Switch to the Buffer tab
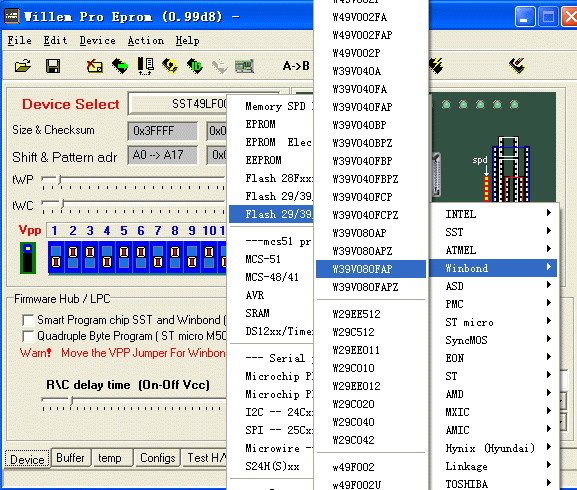This screenshot has height=490, width=577. (70, 458)
